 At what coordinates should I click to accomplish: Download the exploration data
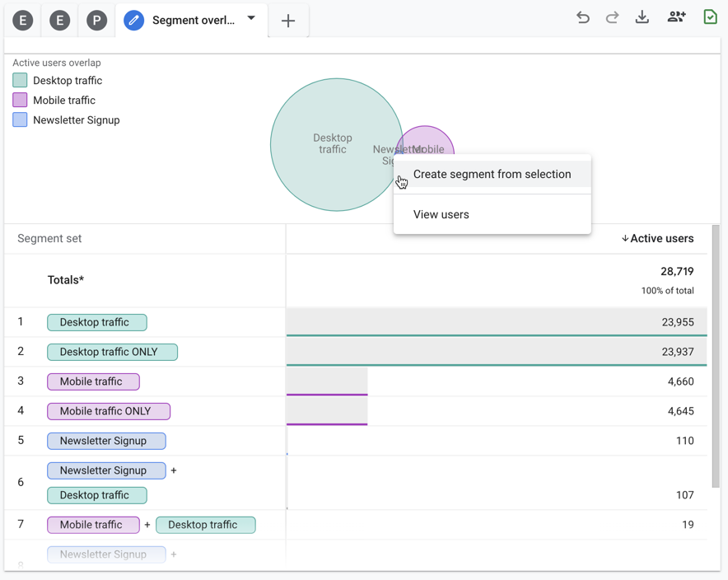coord(642,17)
